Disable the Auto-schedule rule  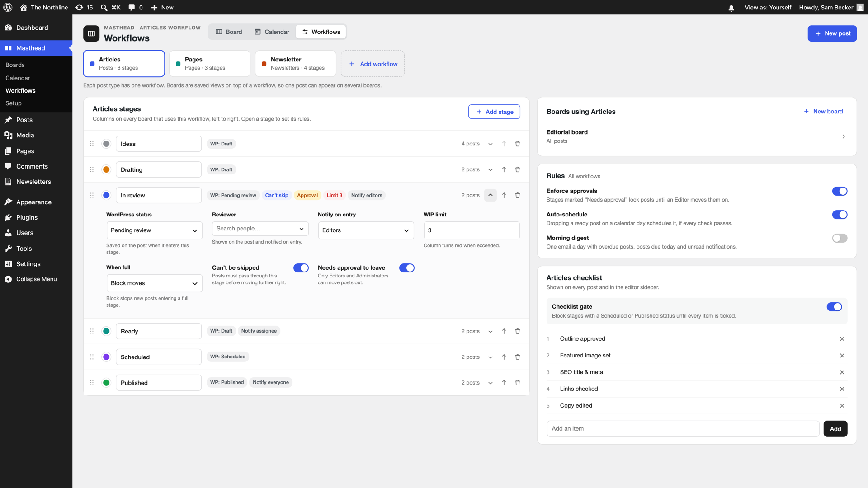click(840, 215)
